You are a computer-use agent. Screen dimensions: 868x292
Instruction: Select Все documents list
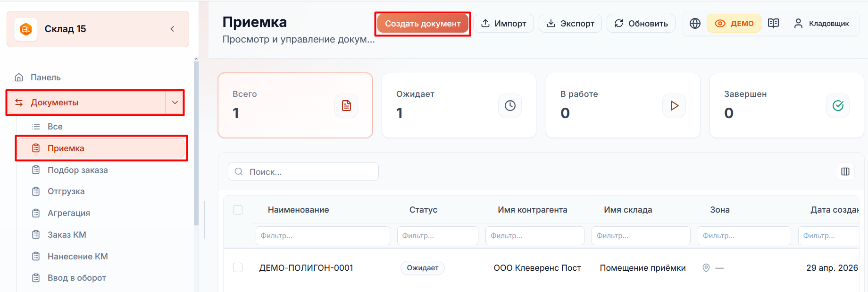[x=55, y=127]
